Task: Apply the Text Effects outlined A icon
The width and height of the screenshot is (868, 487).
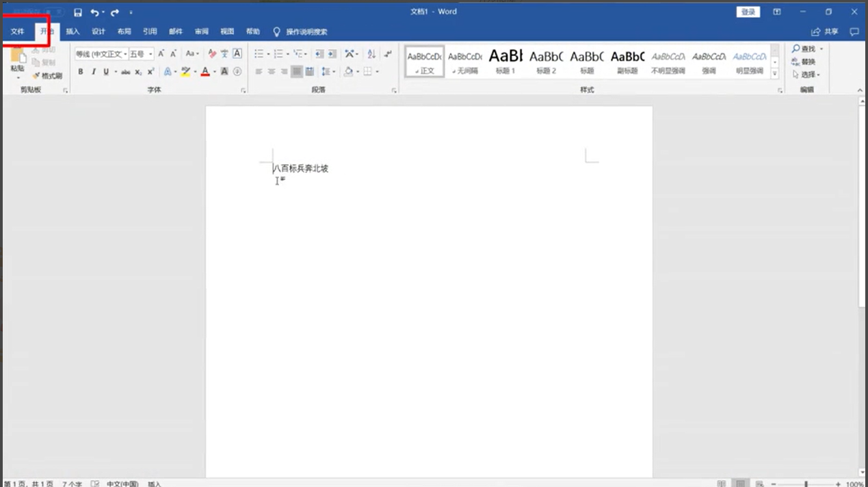Action: coord(167,72)
